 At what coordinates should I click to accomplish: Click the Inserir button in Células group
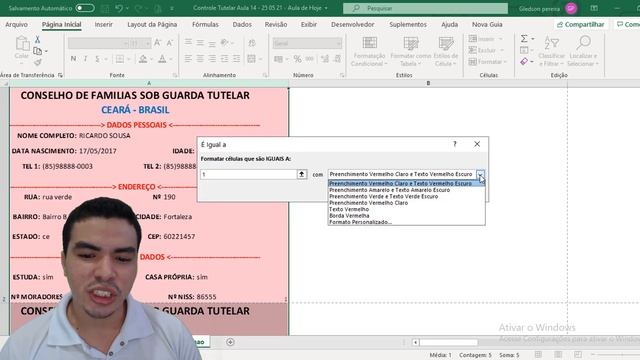(485, 39)
